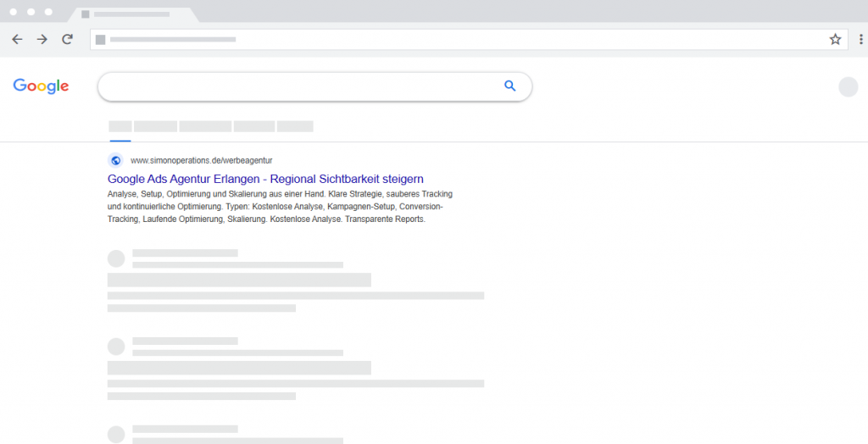Open the profile avatar circle

pos(848,86)
